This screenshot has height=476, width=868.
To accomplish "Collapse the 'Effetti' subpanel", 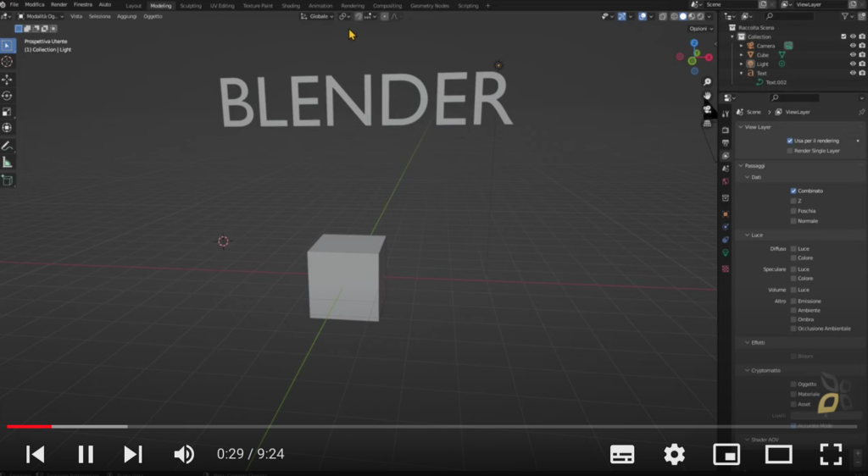I will coord(747,343).
